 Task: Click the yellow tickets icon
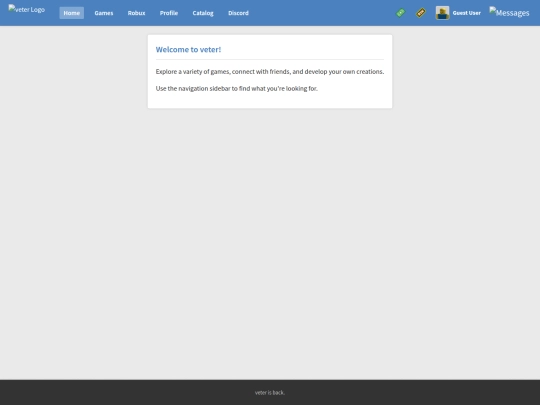[421, 13]
